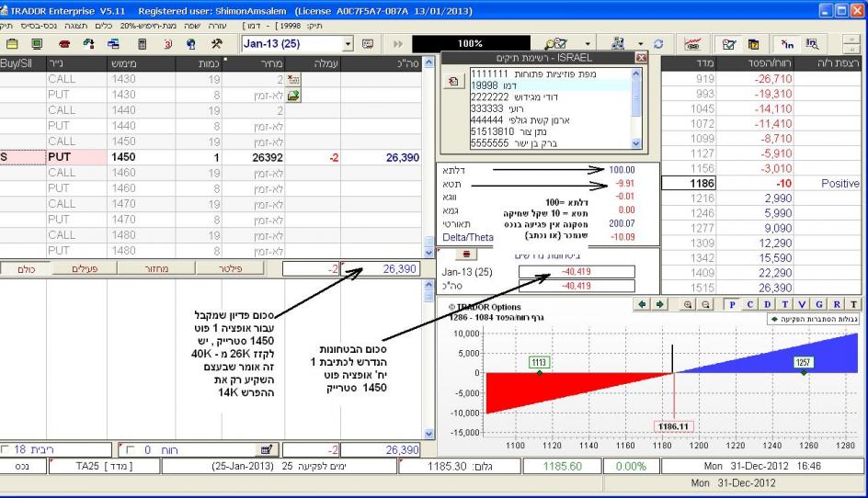This screenshot has height=498, width=868.
Task: Click the מימוש column header
Action: (x=142, y=63)
